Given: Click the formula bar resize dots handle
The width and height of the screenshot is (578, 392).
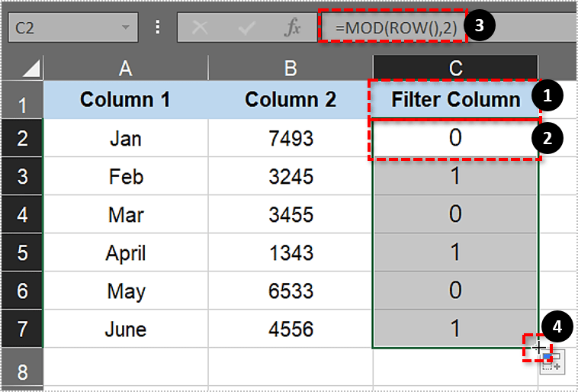Looking at the screenshot, I should click(x=158, y=27).
